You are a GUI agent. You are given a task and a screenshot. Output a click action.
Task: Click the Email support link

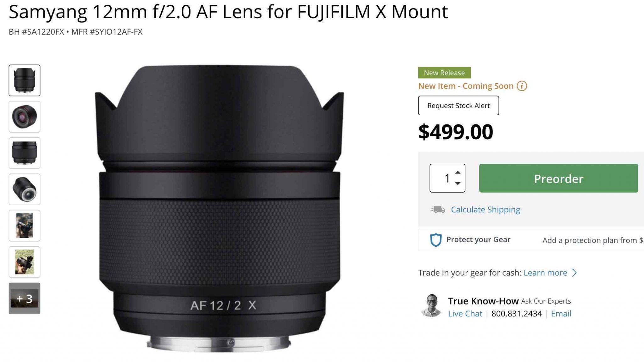[x=561, y=313]
